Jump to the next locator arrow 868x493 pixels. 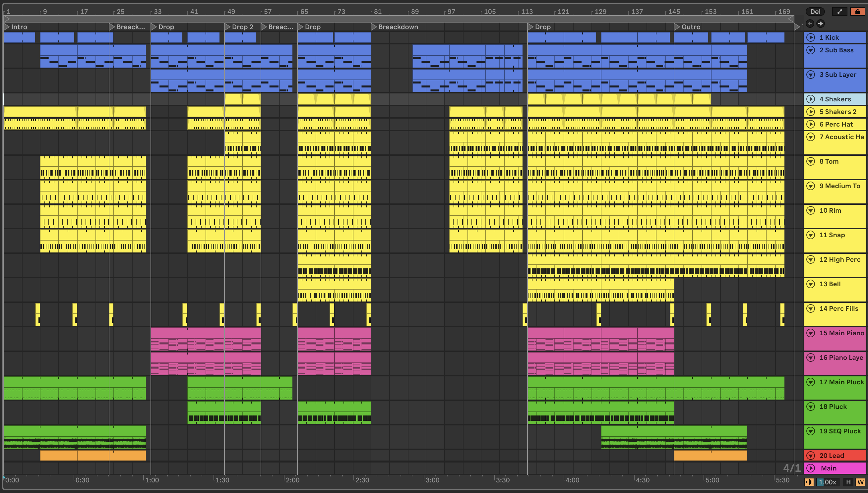pos(820,24)
